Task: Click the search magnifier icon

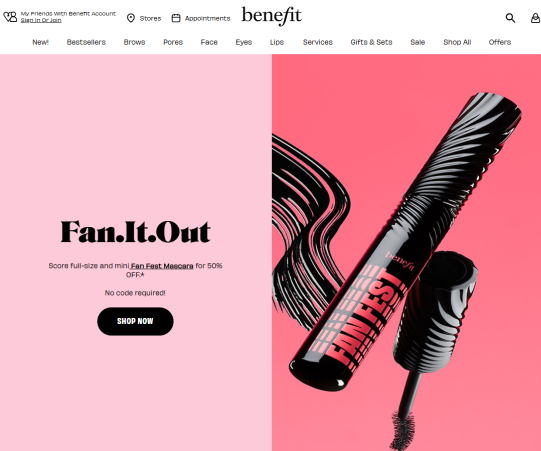Action: pos(510,18)
